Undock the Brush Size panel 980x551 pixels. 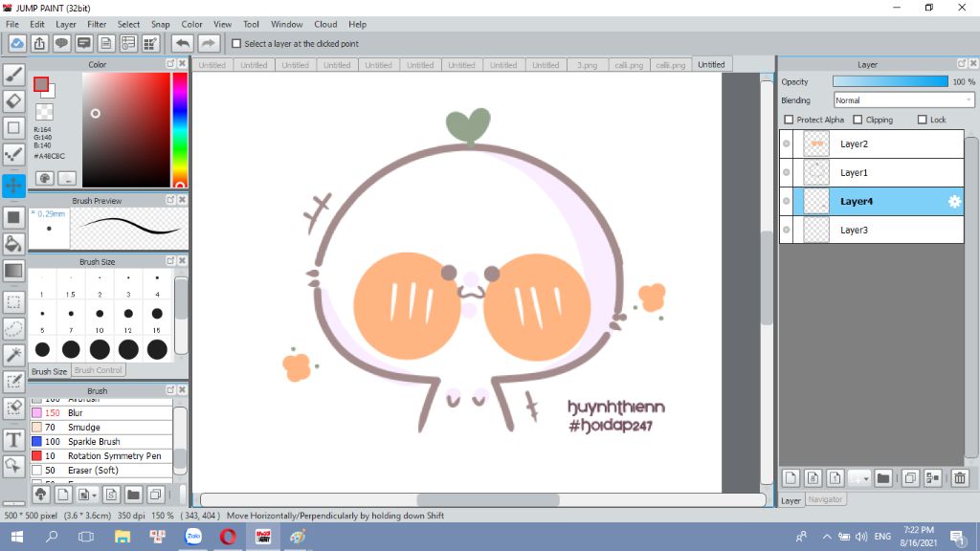tap(170, 260)
